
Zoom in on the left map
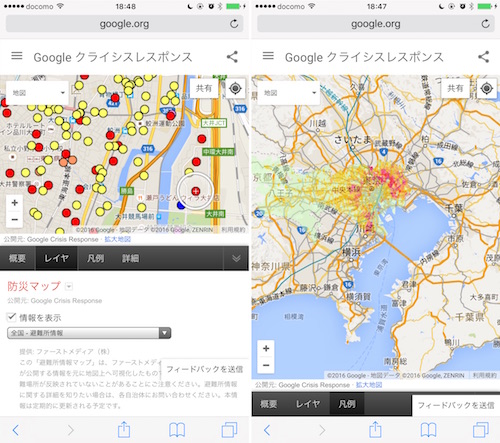(15, 203)
